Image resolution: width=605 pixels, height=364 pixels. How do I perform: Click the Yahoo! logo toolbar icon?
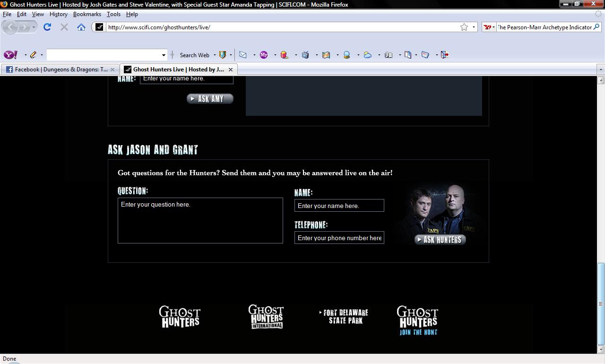pyautogui.click(x=10, y=55)
